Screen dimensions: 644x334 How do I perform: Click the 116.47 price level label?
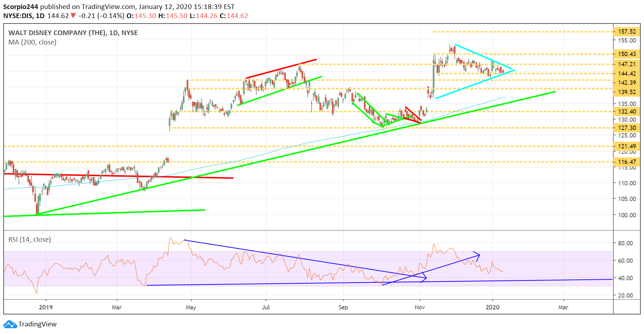coord(627,162)
